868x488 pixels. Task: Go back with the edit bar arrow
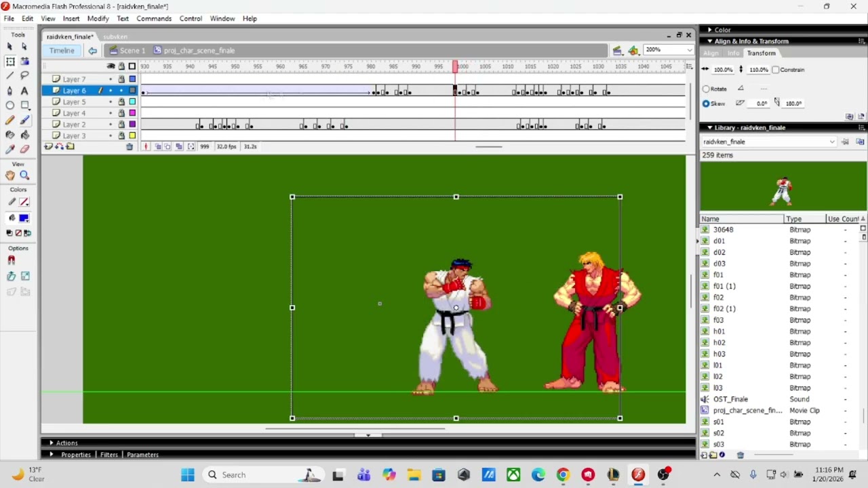92,50
